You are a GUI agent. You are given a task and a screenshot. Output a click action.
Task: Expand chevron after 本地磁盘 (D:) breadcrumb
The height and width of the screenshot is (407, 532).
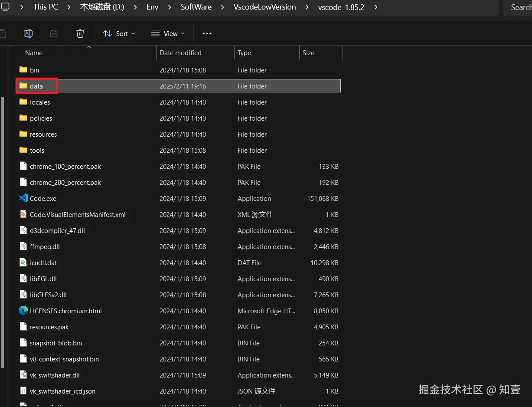click(x=135, y=7)
